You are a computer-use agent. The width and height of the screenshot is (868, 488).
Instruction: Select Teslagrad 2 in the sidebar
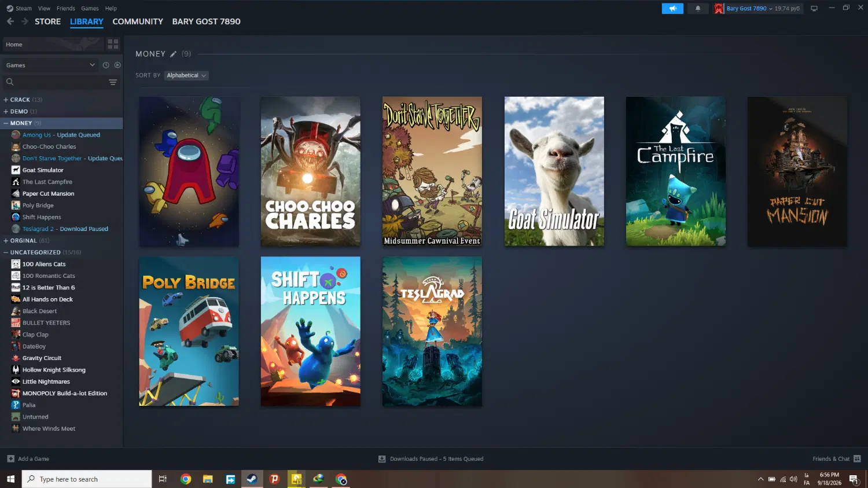[66, 229]
